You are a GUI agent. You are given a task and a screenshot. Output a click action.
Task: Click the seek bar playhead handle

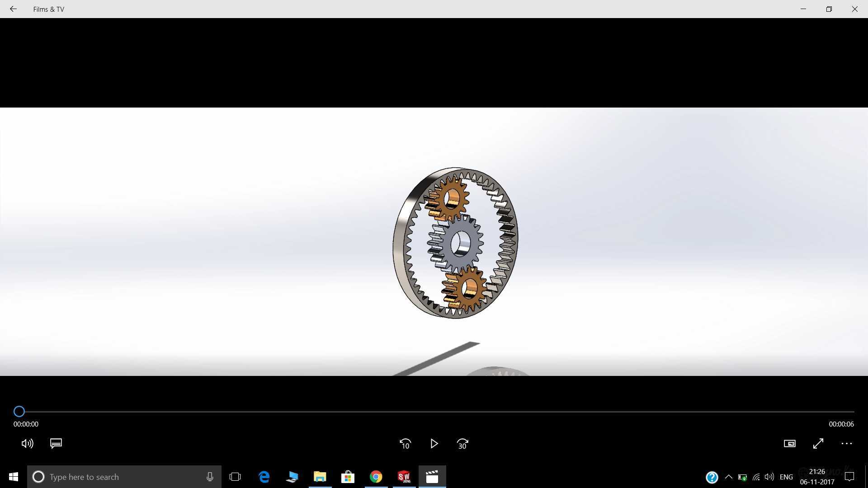[x=19, y=411]
